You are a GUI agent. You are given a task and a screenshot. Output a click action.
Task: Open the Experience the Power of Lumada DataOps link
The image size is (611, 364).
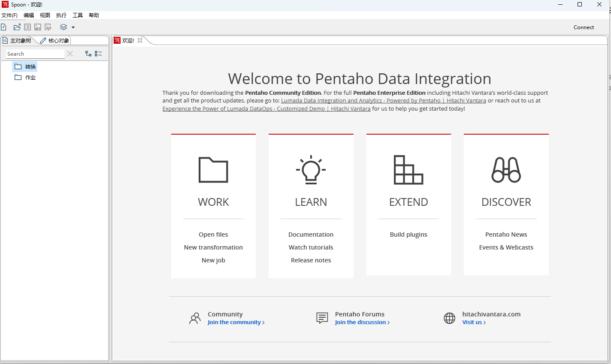[x=266, y=109]
